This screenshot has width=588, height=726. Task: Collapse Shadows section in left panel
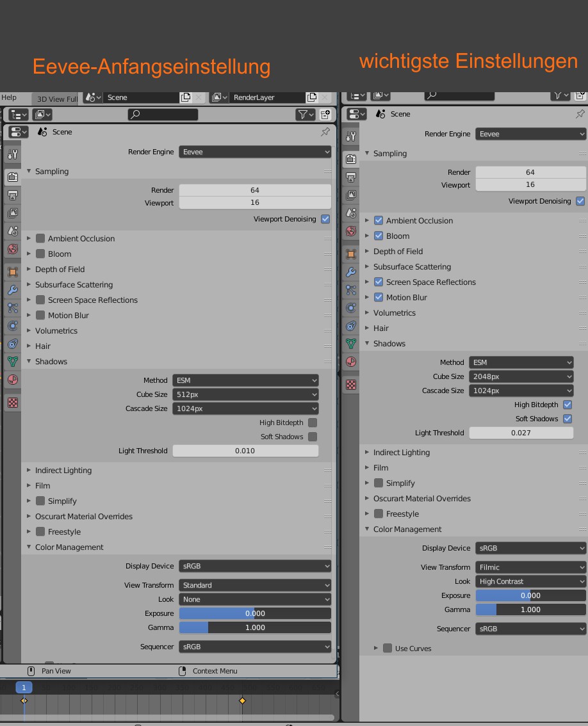click(x=51, y=362)
